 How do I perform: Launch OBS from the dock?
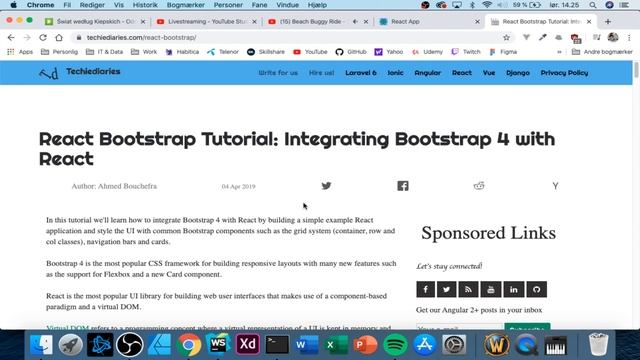[130, 345]
